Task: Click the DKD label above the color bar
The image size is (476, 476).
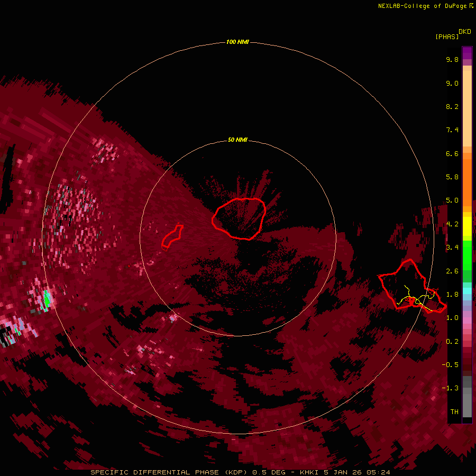Action: point(465,32)
